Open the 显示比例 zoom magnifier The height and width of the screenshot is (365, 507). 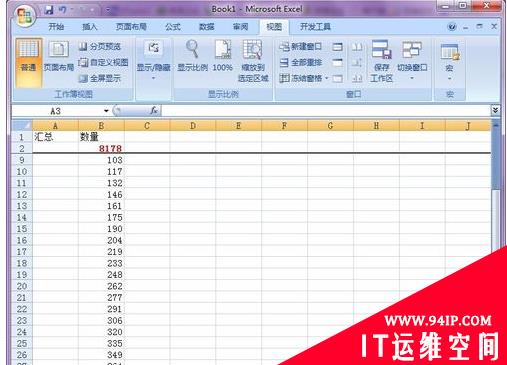click(192, 56)
